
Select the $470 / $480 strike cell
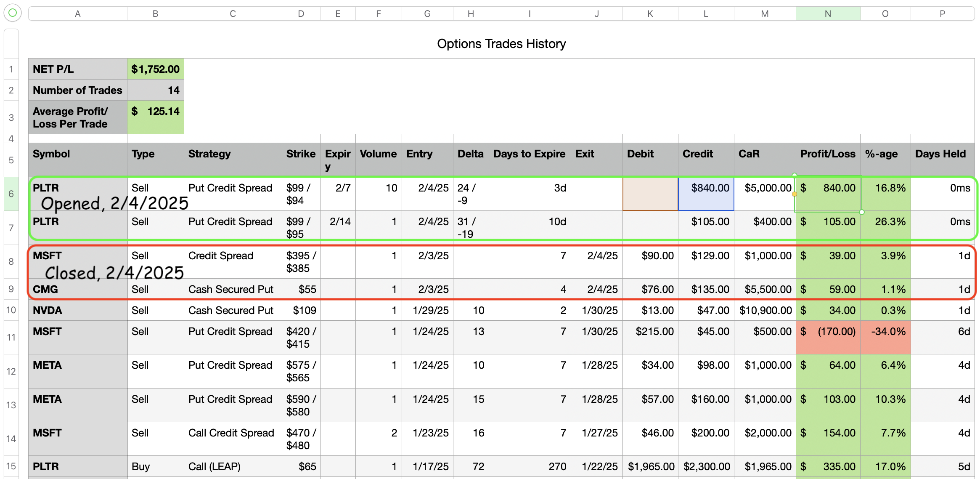(x=301, y=439)
